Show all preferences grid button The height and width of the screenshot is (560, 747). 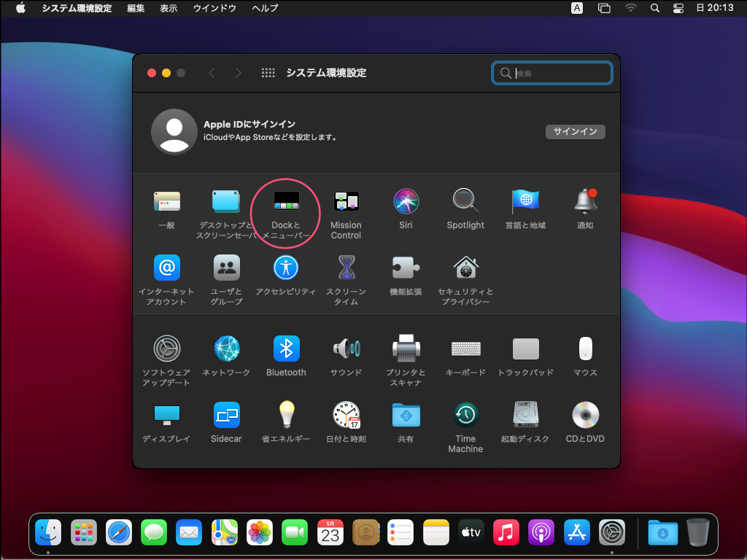pos(268,73)
